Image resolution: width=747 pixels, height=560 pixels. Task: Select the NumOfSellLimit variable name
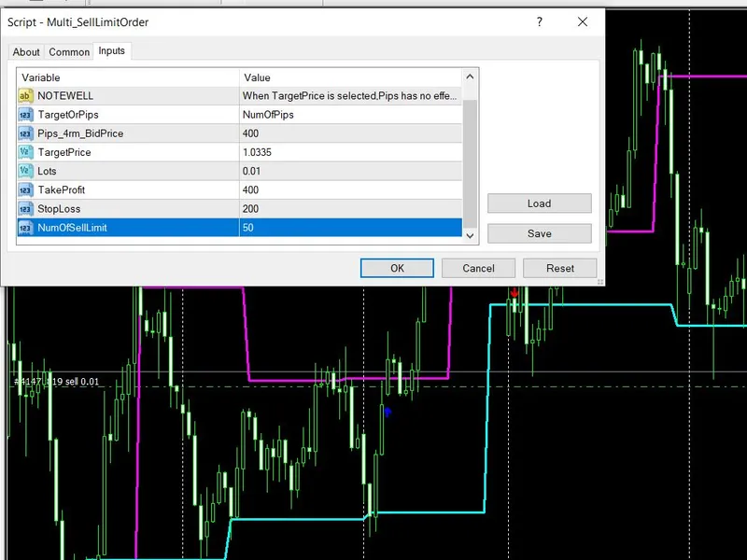coord(73,228)
